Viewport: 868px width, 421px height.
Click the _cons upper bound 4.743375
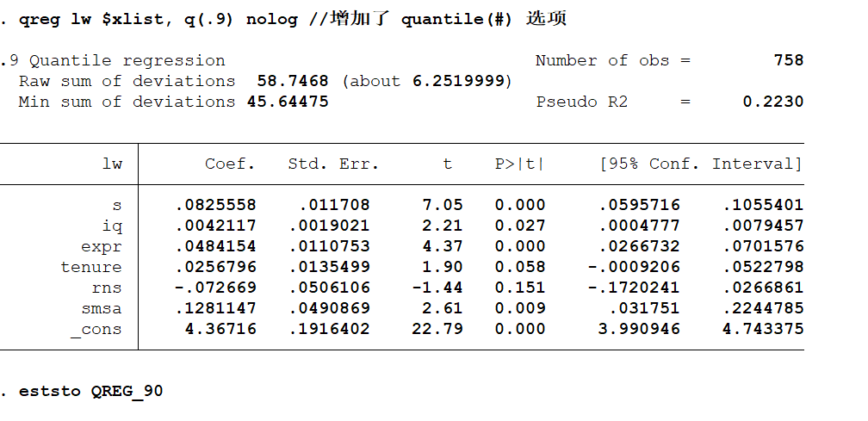[x=763, y=329]
